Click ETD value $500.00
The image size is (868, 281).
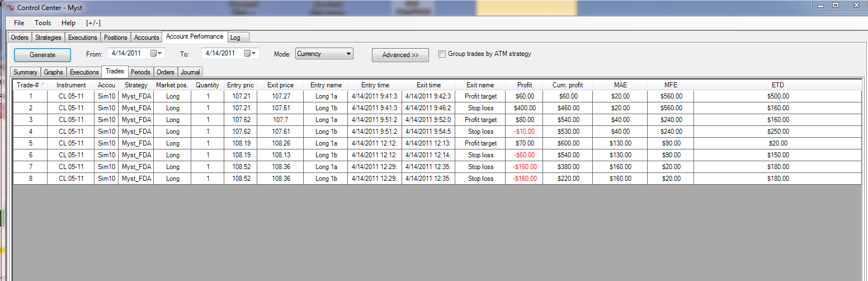(777, 96)
